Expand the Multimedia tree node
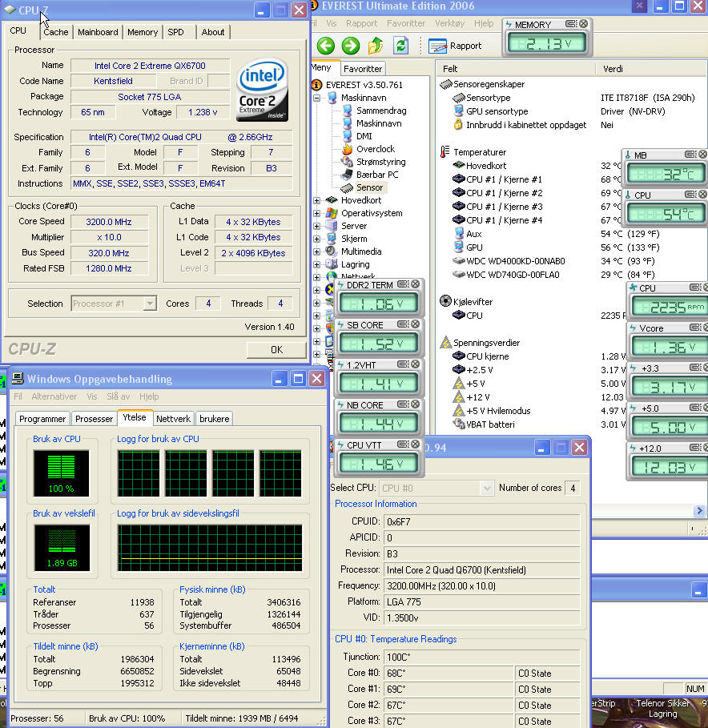 click(x=316, y=251)
